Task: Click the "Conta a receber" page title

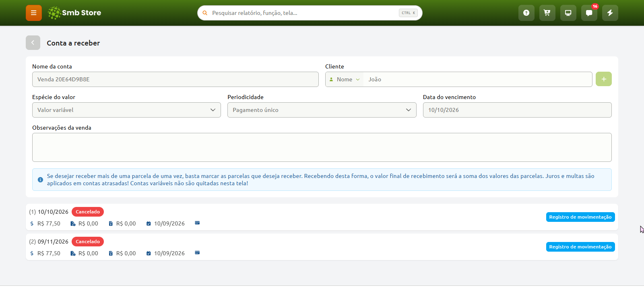Action: (73, 43)
